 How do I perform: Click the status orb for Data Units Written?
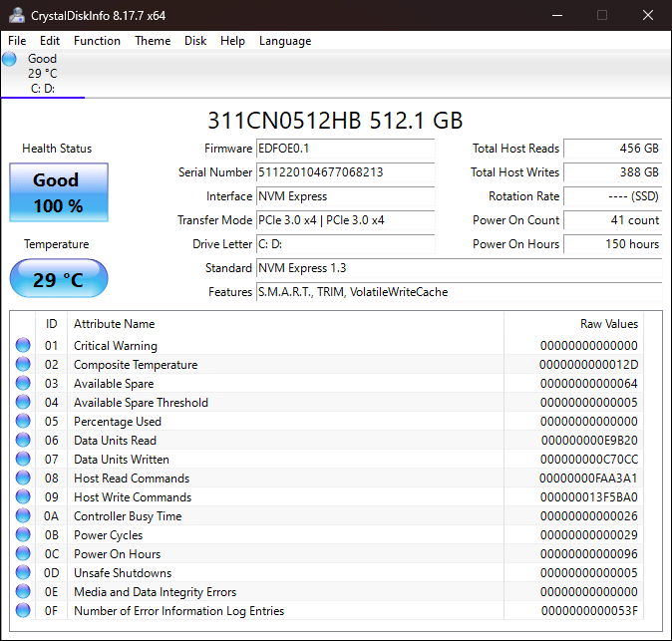pyautogui.click(x=23, y=459)
